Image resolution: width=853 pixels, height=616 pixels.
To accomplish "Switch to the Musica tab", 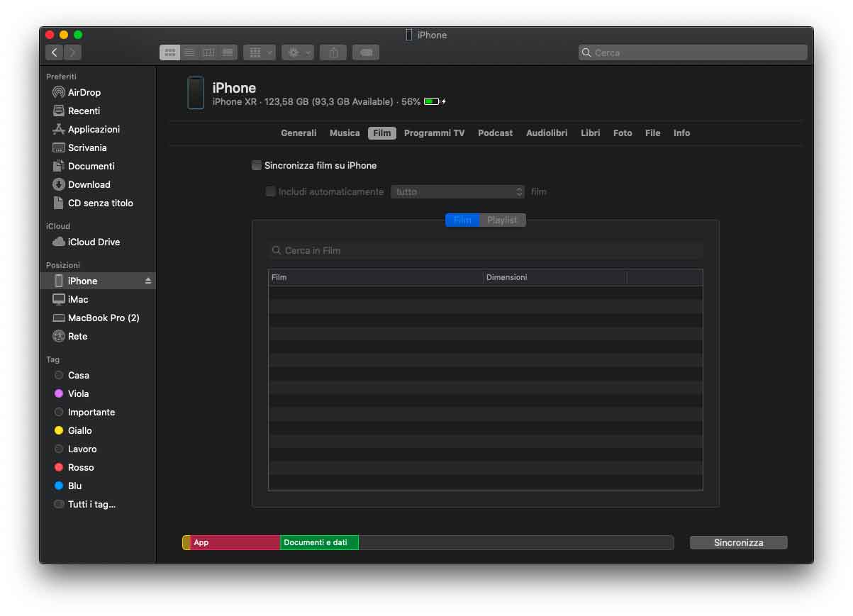I will pos(345,133).
